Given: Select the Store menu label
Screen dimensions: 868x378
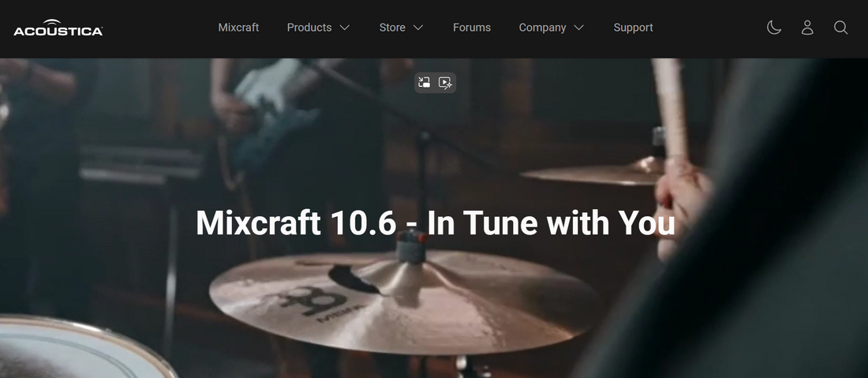Looking at the screenshot, I should tap(391, 28).
